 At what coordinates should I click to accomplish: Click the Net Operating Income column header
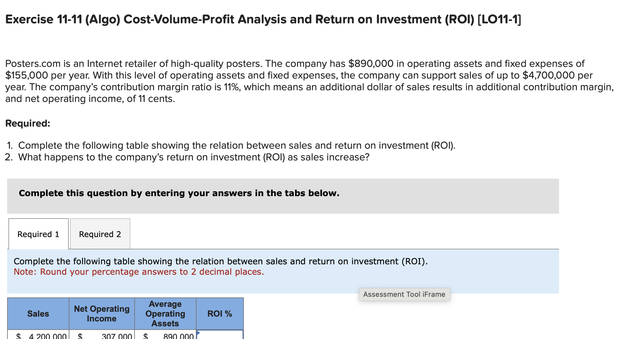tap(101, 313)
